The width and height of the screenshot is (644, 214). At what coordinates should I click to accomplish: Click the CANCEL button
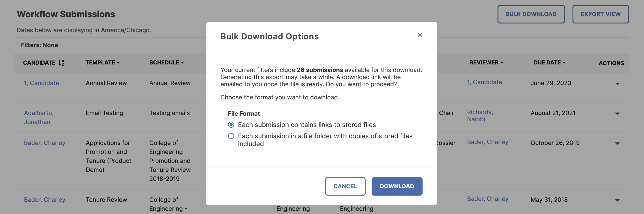tap(345, 186)
